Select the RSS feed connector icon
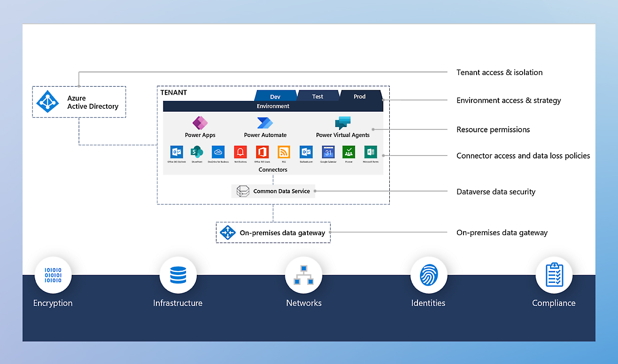This screenshot has height=364, width=618. tap(284, 152)
